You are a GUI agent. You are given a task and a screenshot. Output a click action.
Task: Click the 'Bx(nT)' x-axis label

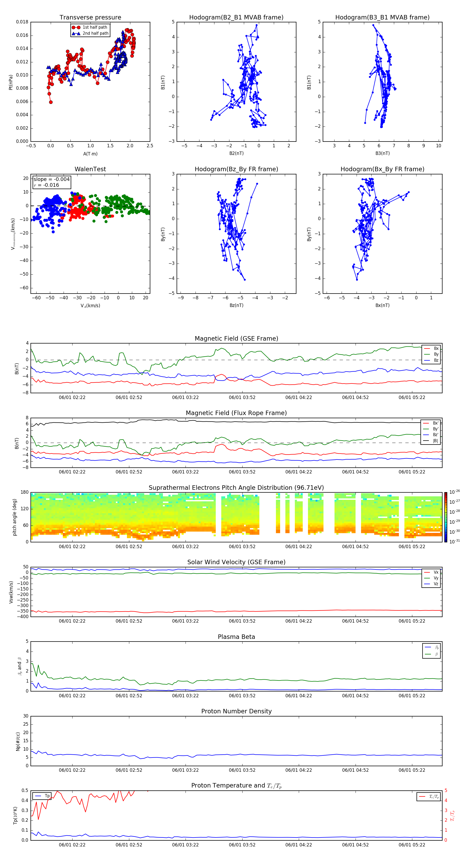pos(382,305)
